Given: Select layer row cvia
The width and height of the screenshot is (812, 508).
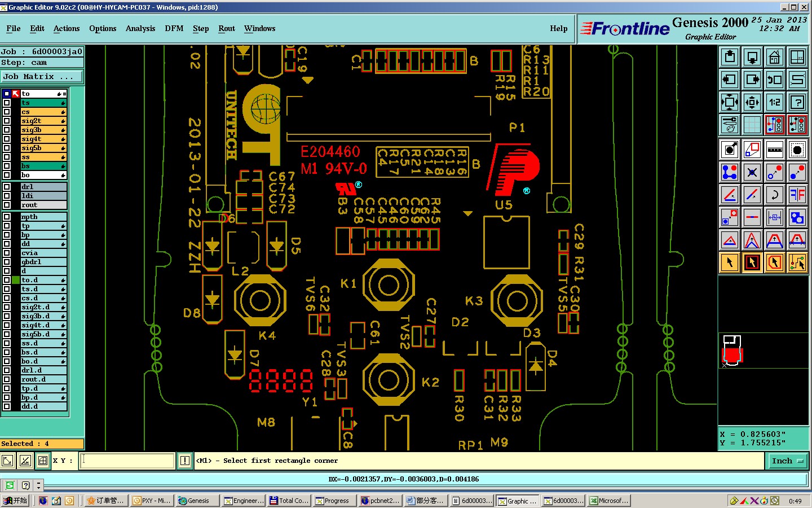Looking at the screenshot, I should [x=43, y=253].
